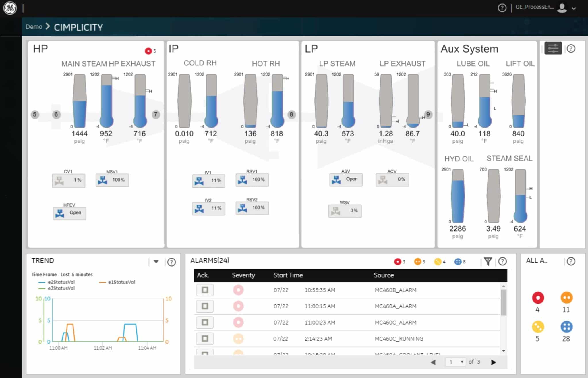This screenshot has width=588, height=378.
Task: Click the MC460B_ALARM severity indicator
Action: 238,290
